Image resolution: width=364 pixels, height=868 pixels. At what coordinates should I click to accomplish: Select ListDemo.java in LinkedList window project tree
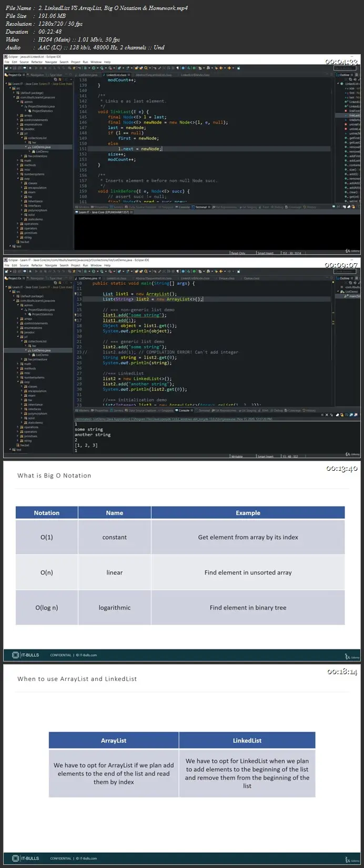pyautogui.click(x=41, y=147)
